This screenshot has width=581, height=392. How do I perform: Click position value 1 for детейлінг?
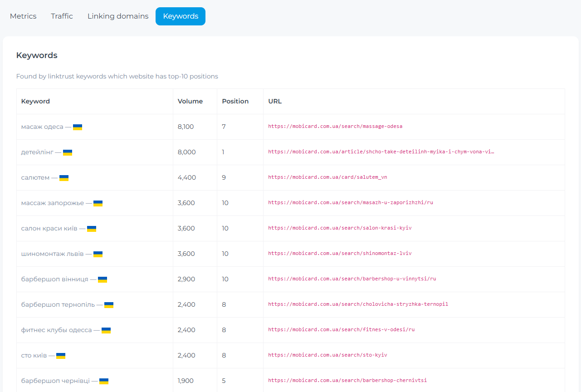pos(223,152)
